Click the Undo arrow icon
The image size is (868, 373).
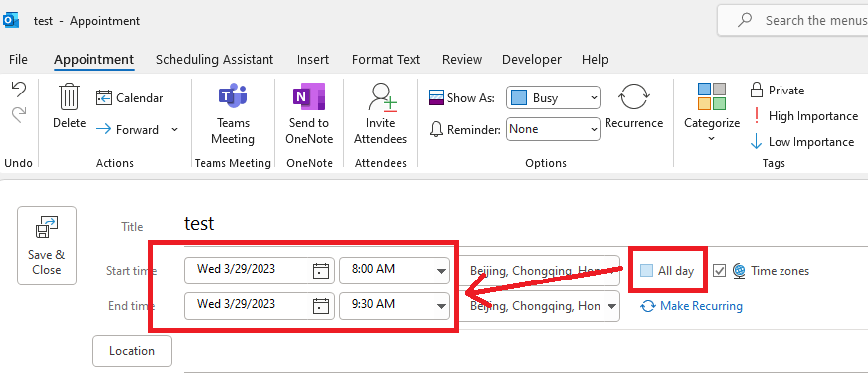19,90
